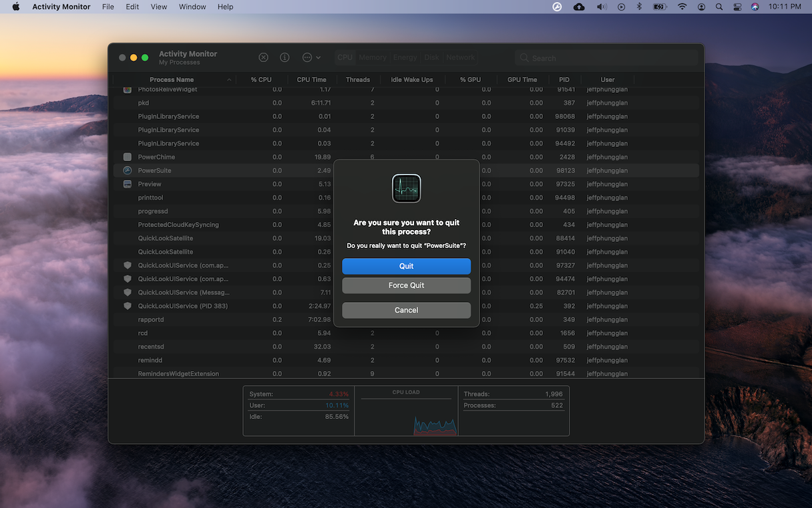Image resolution: width=812 pixels, height=508 pixels.
Task: Confirm with the blue Quit button
Action: 407,266
